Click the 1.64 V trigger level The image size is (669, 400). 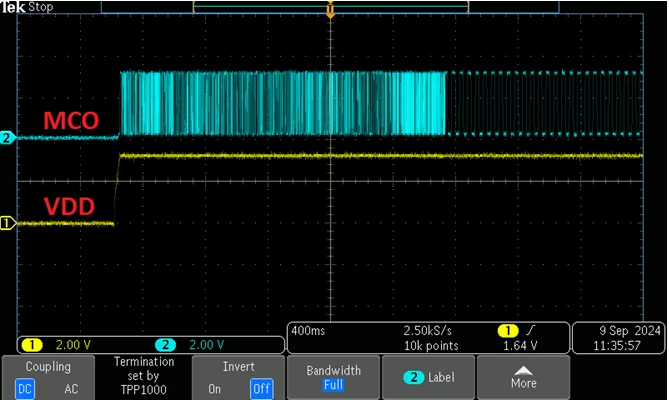520,345
